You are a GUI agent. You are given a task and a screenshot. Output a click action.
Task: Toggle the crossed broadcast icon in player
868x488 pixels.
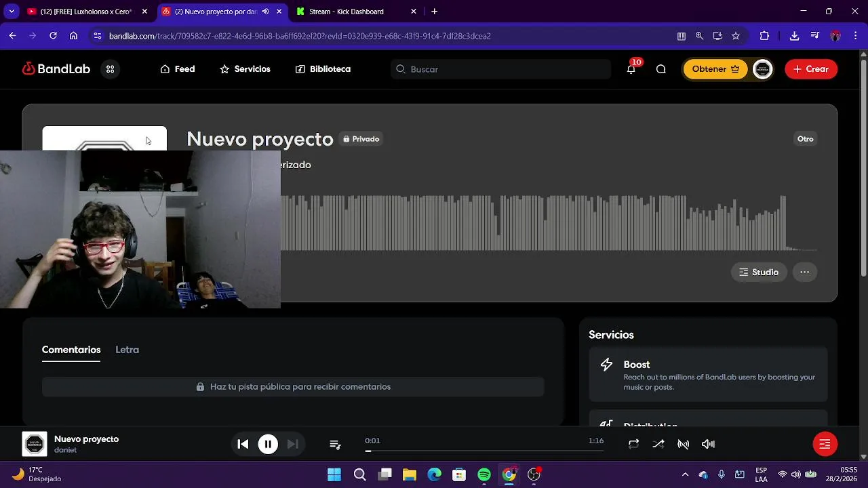tap(684, 444)
